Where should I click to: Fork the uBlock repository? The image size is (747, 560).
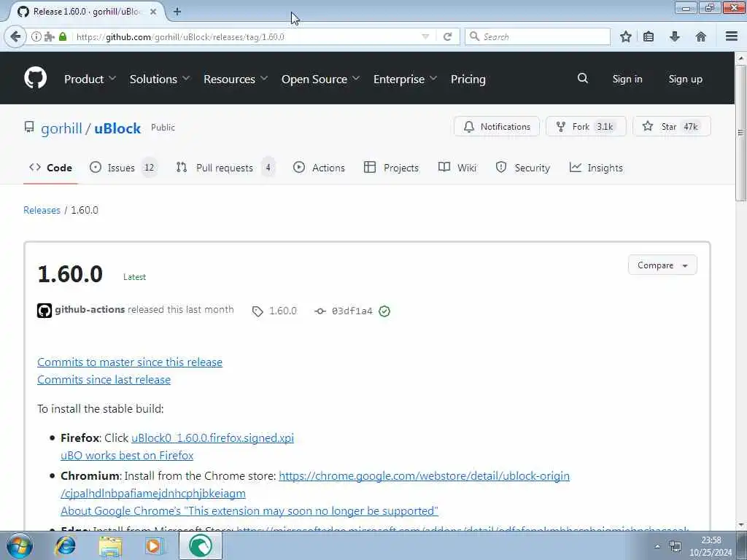point(586,126)
